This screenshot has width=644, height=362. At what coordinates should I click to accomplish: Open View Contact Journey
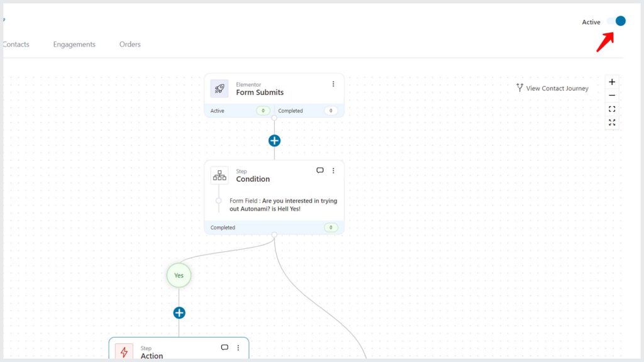(x=552, y=88)
